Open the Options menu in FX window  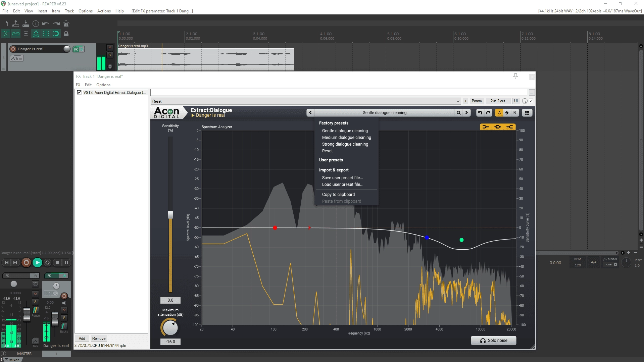coord(103,85)
